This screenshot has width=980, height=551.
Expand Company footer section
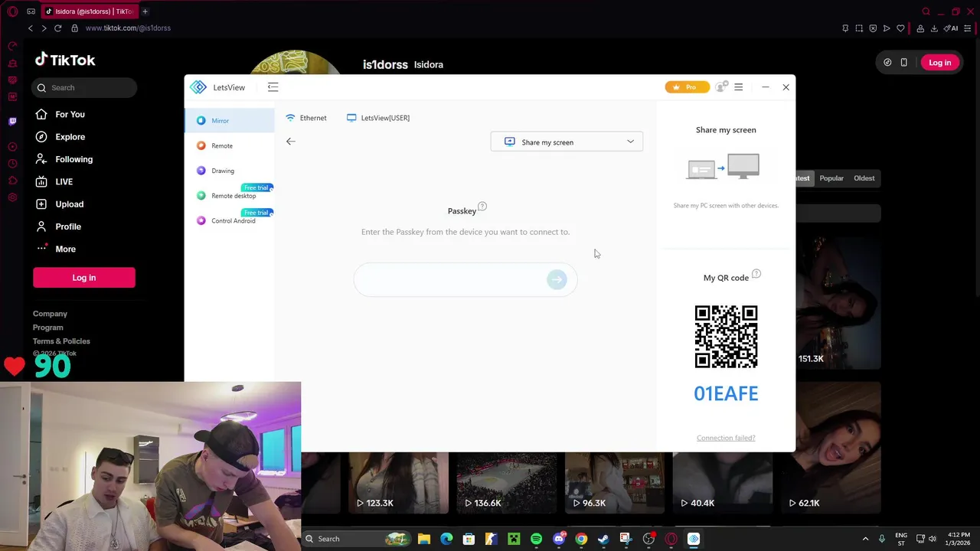50,314
